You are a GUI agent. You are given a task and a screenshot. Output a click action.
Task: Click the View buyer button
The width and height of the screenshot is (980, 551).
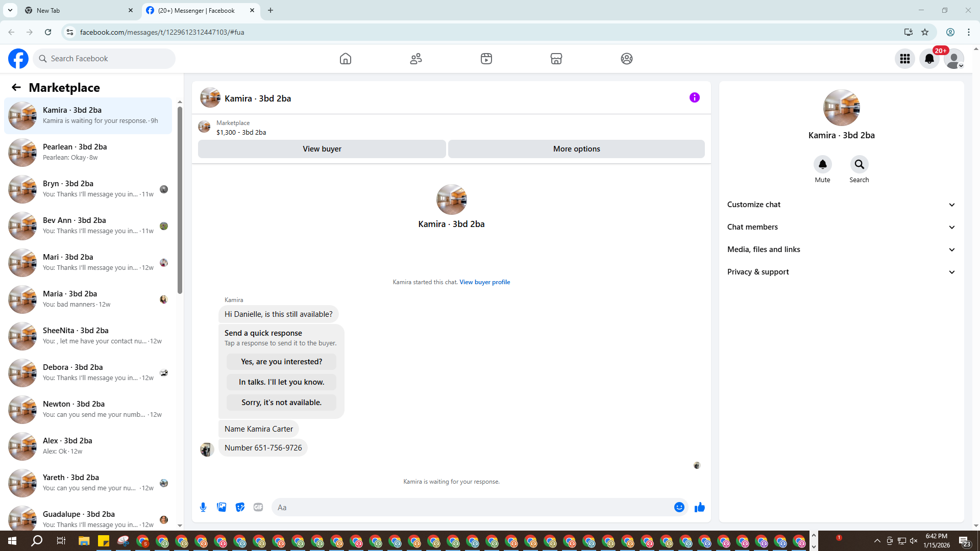point(322,149)
